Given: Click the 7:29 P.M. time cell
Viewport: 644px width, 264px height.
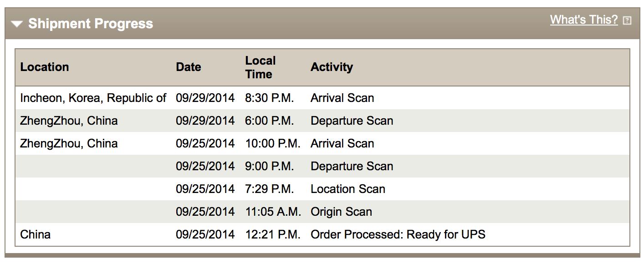Looking at the screenshot, I should [270, 189].
